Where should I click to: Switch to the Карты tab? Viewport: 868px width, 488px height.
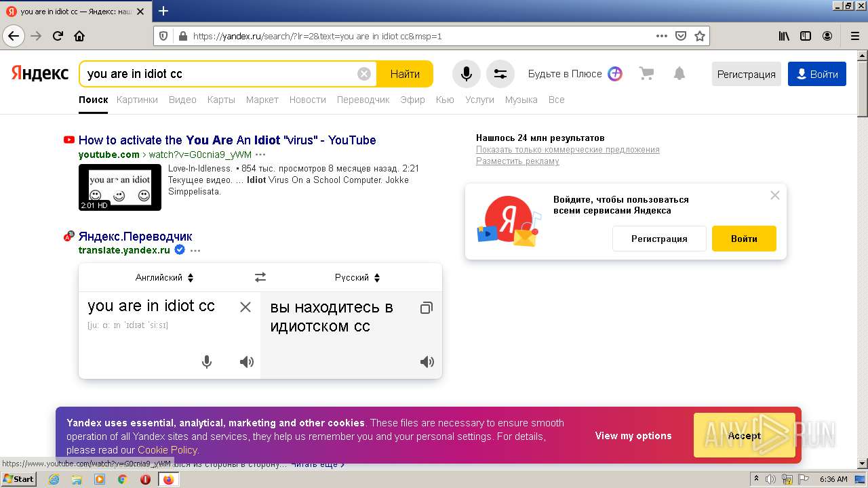coord(221,100)
